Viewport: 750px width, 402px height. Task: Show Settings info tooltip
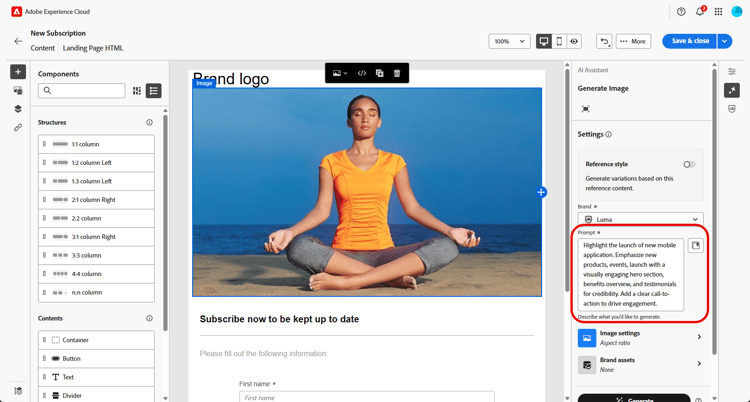pyautogui.click(x=608, y=134)
